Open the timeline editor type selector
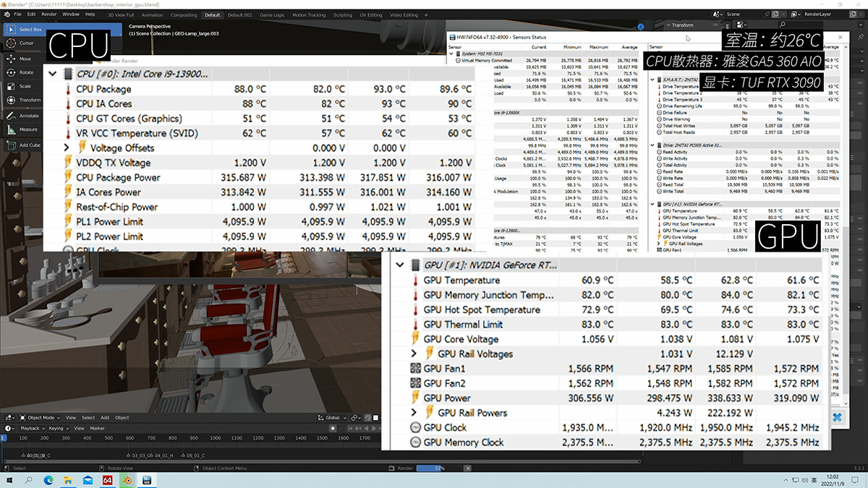The width and height of the screenshot is (868, 488). tap(10, 428)
